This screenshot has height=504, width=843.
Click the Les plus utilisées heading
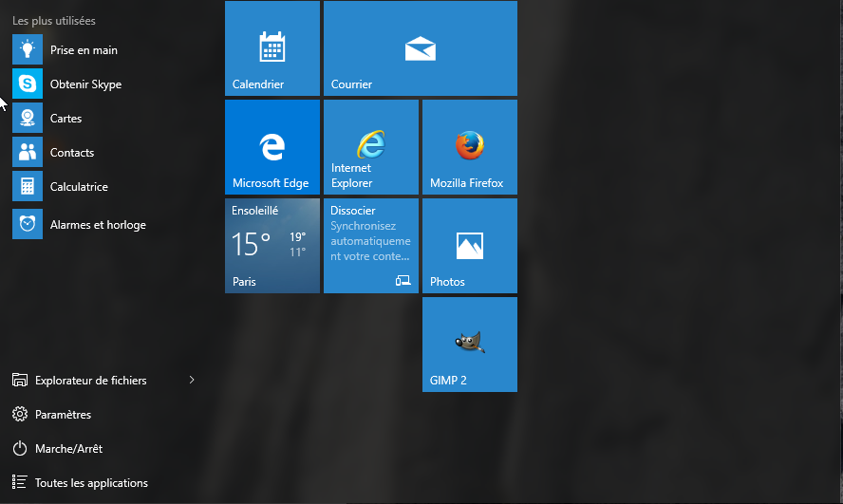coord(54,21)
